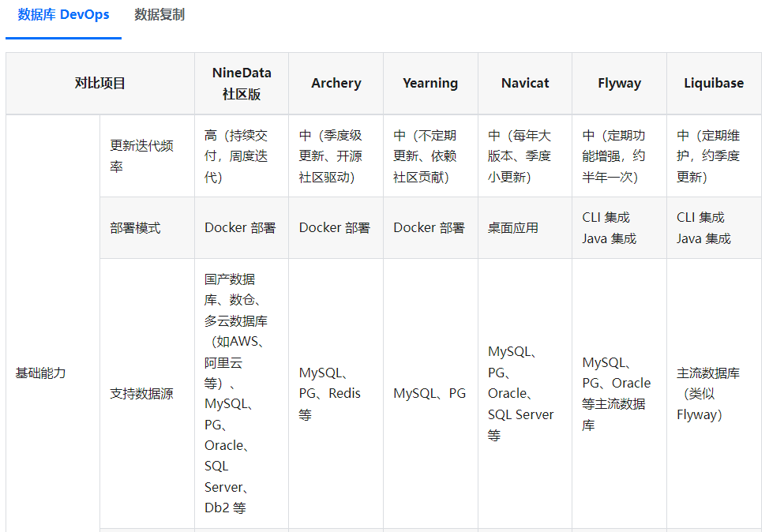This screenshot has width=769, height=532.
Task: Click the cell 中（不定期更新、依赖社区贡献）
Action: pyautogui.click(x=430, y=156)
